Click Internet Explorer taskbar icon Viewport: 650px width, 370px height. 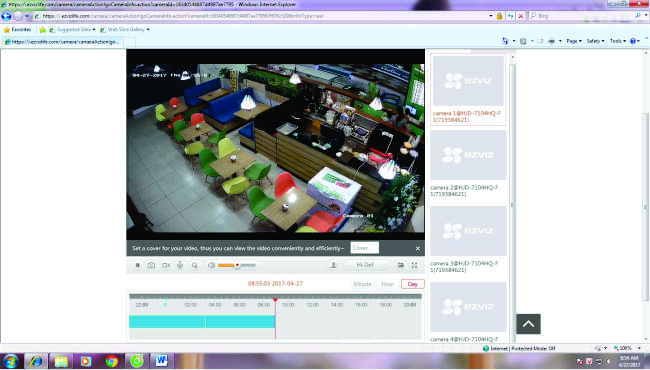click(36, 361)
